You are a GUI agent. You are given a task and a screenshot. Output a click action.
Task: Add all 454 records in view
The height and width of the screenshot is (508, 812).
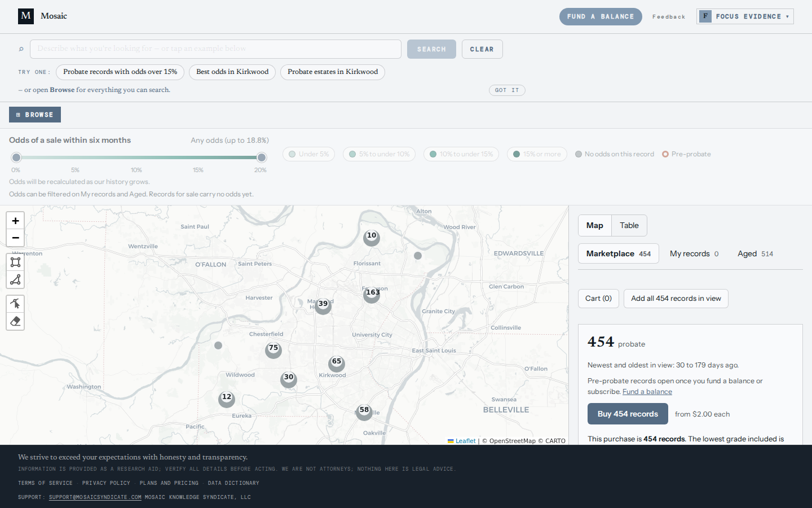(676, 299)
